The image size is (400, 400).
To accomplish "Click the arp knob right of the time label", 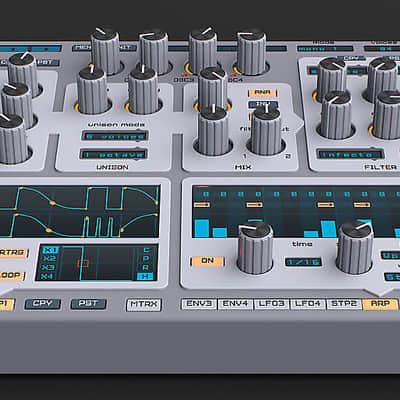I will [355, 247].
